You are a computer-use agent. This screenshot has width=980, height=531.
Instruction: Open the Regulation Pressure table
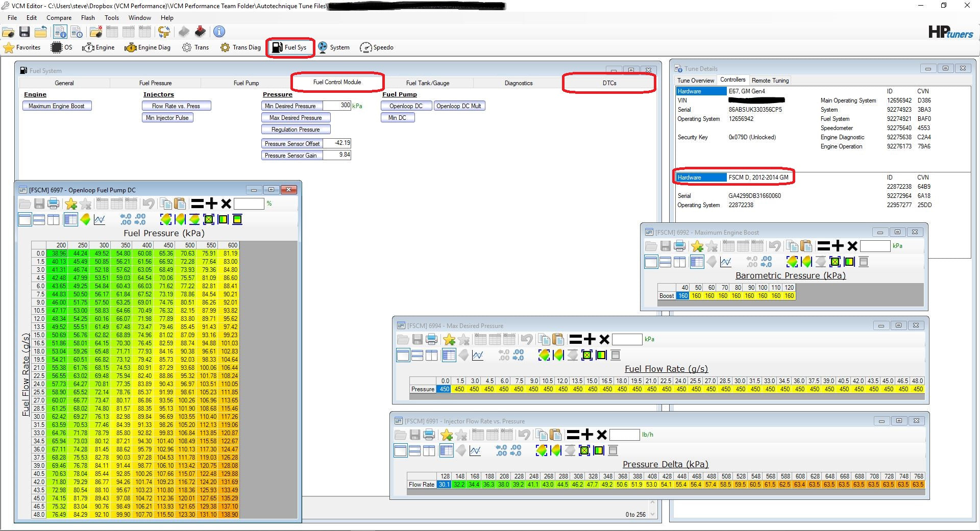pyautogui.click(x=296, y=130)
